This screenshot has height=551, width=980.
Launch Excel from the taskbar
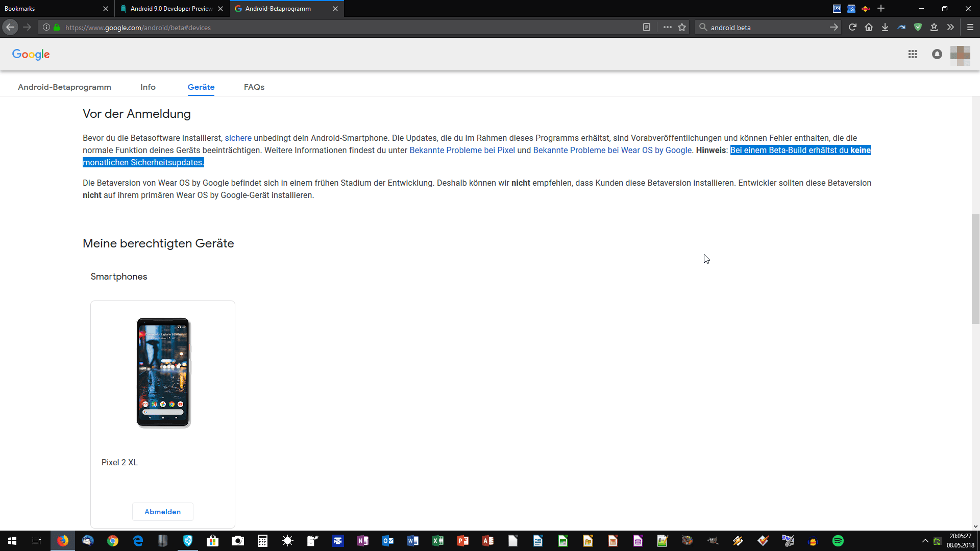[x=438, y=541]
